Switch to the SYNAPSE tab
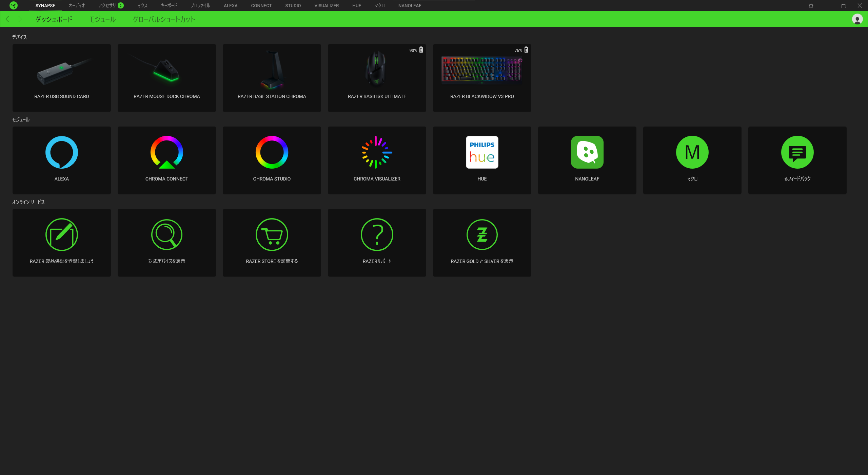The width and height of the screenshot is (868, 475). [45, 5]
